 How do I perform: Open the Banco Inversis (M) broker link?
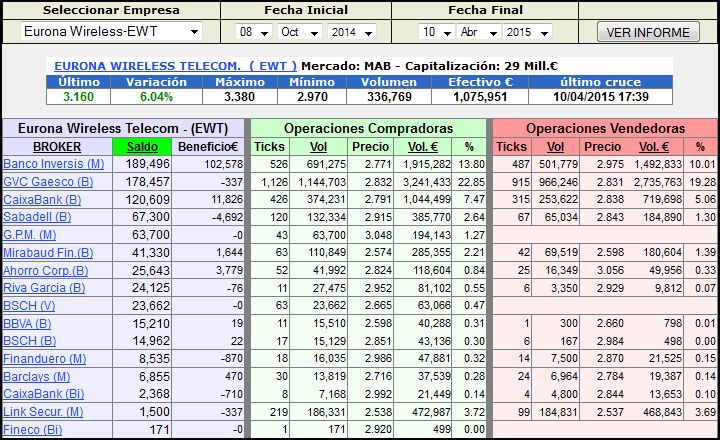[x=53, y=164]
